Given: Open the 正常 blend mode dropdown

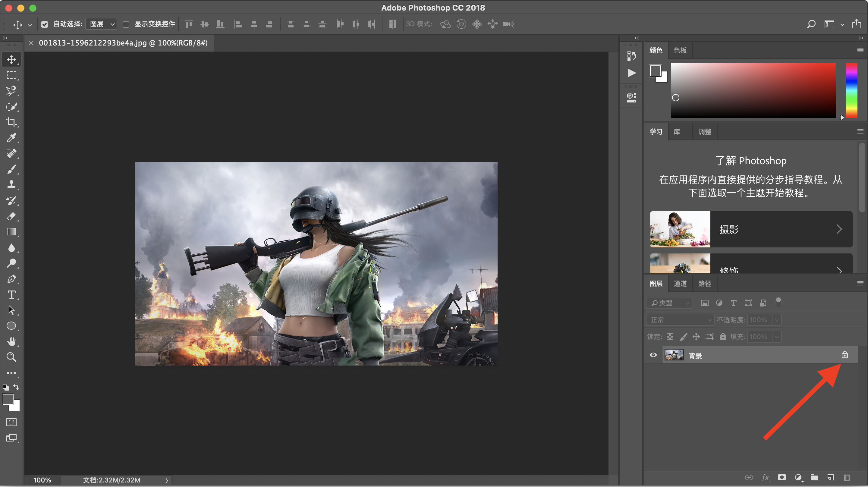Looking at the screenshot, I should click(680, 319).
